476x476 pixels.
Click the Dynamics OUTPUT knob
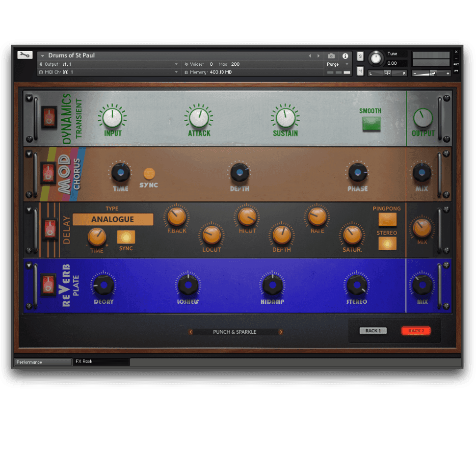(x=423, y=118)
